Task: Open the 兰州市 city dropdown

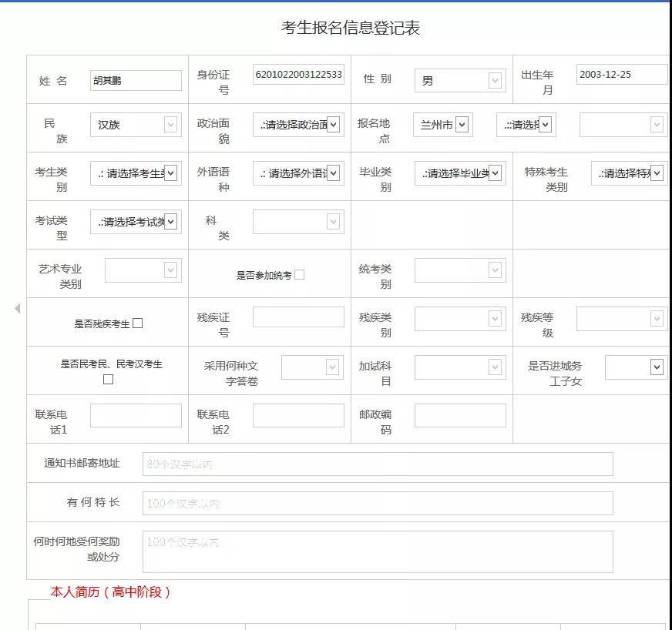Action: point(443,125)
